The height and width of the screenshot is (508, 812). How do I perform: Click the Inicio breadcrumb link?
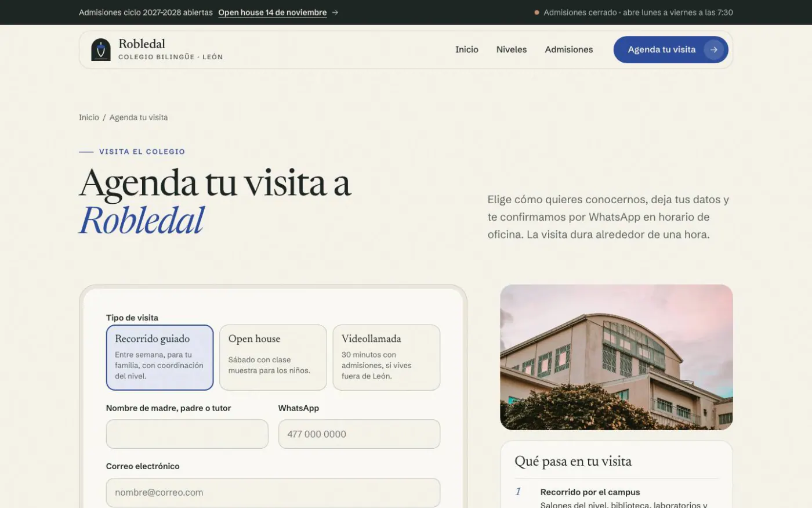point(89,117)
